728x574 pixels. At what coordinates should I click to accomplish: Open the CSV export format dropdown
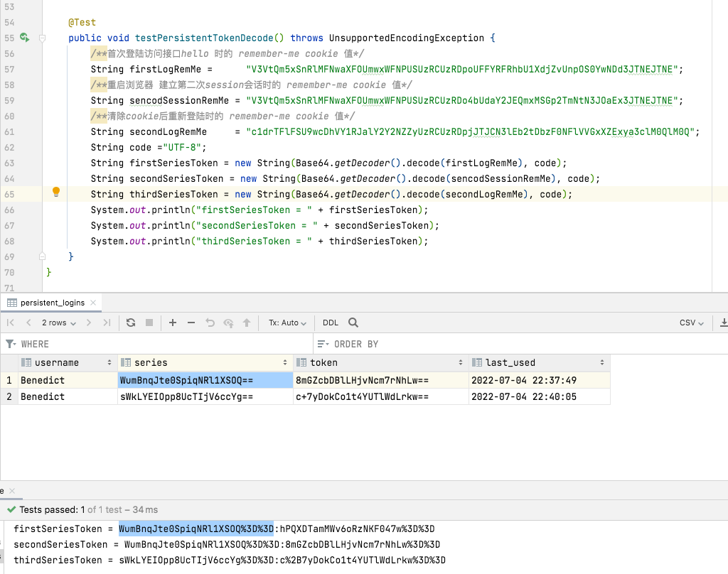(x=691, y=323)
